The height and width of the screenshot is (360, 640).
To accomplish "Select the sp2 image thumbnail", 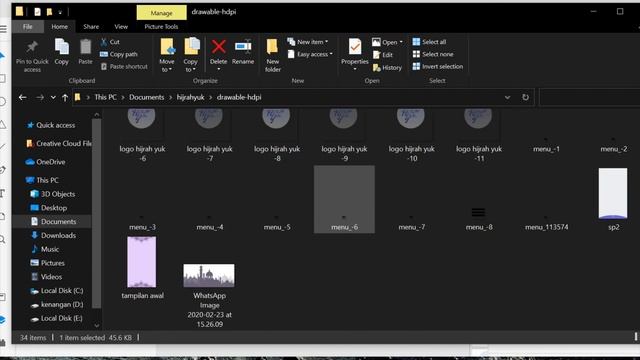I will click(613, 193).
